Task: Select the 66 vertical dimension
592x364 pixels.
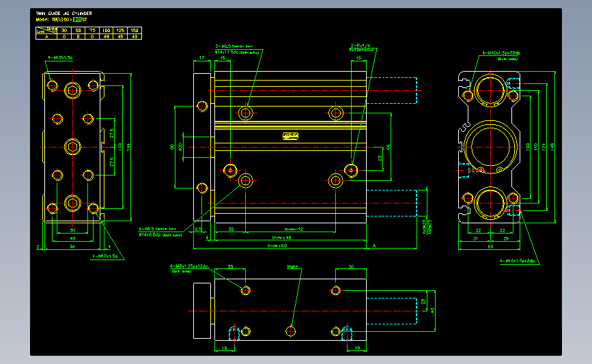Action: click(x=388, y=147)
